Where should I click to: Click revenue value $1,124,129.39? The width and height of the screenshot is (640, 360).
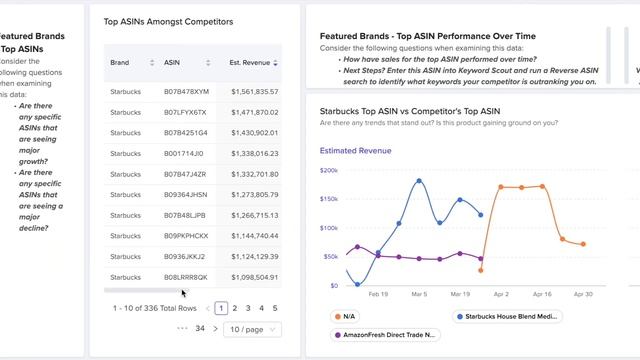coord(255,257)
